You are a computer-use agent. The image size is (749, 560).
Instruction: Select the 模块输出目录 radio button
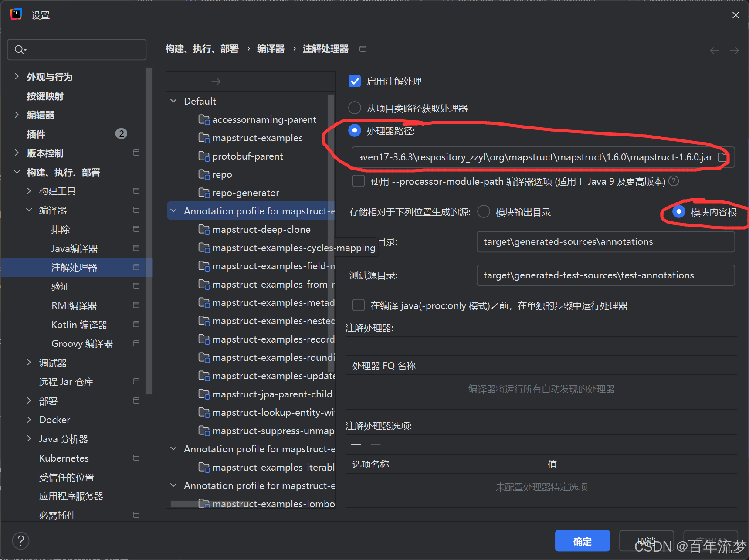coord(483,211)
